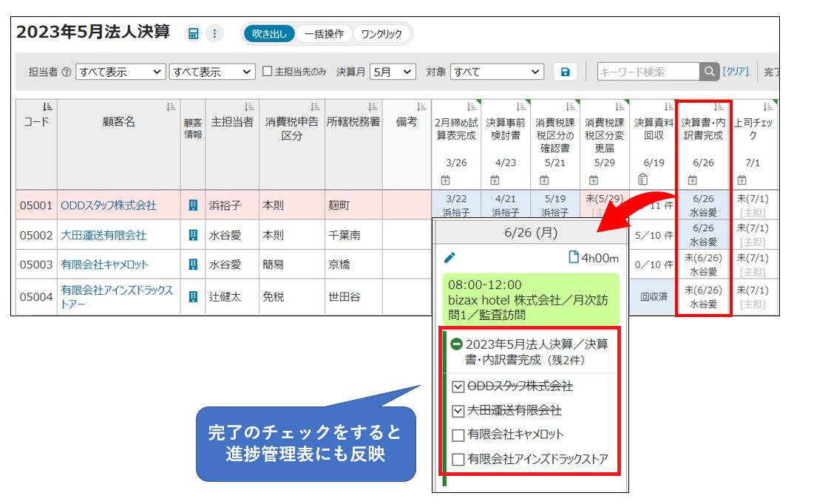
Task: Click into the キーワード検索 input field
Action: [648, 72]
